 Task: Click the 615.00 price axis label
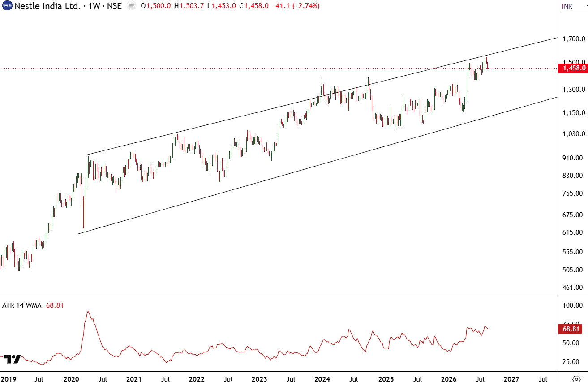[573, 232]
